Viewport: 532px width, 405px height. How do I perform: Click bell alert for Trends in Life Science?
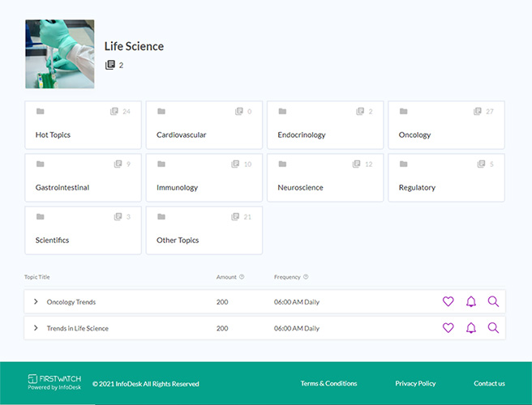[471, 328]
